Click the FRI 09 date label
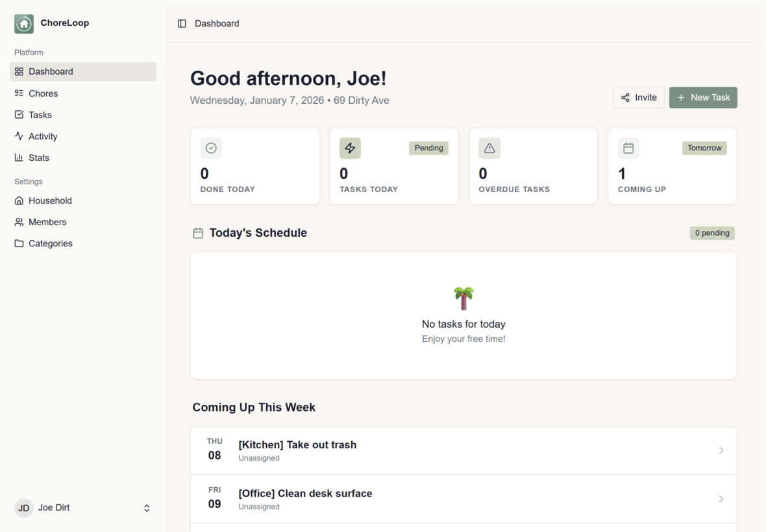The image size is (766, 532). click(x=214, y=498)
